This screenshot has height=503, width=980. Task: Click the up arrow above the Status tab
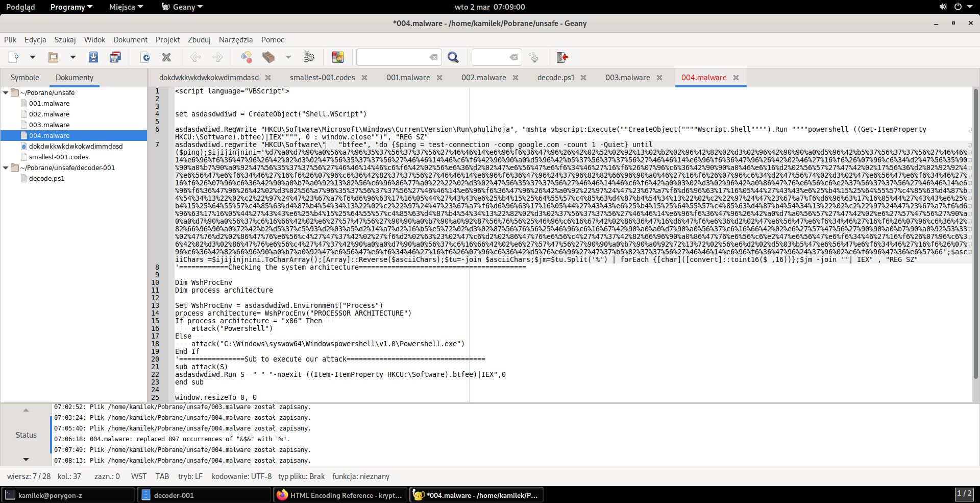pos(26,410)
